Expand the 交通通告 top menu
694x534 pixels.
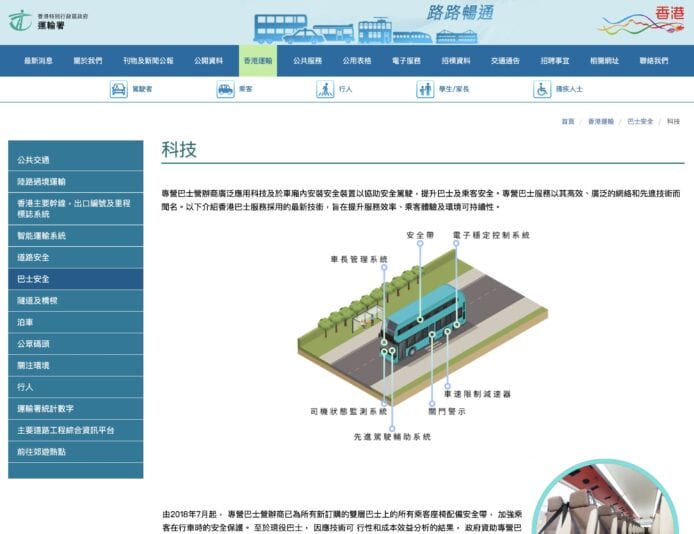pyautogui.click(x=505, y=60)
